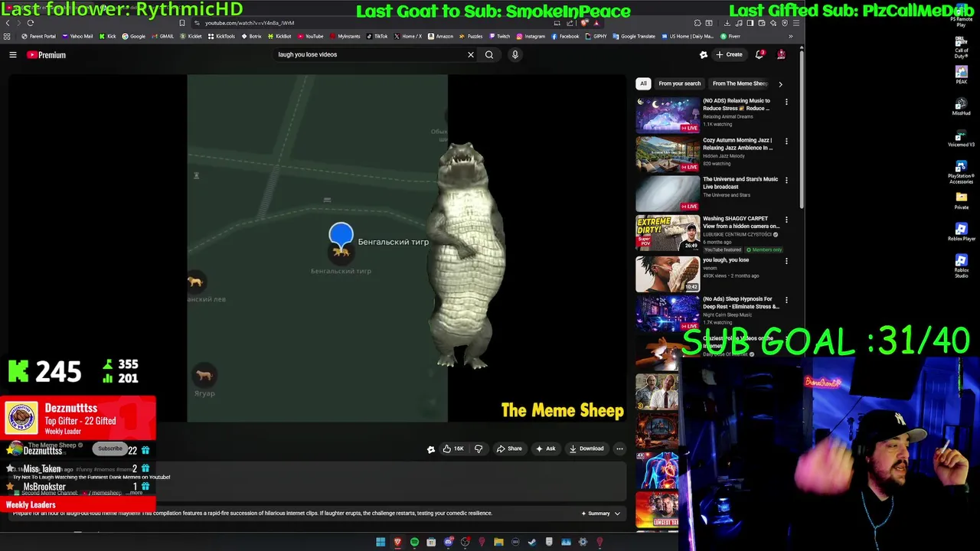Screen dimensions: 980x551
Task: Open options menu for Sleep Hypnosis video
Action: [x=786, y=300]
